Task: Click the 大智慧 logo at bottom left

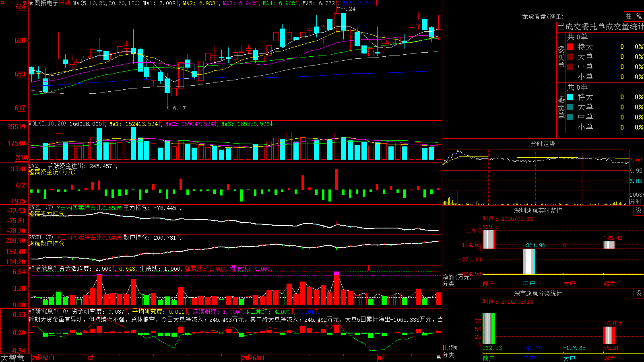Action: tap(12, 358)
